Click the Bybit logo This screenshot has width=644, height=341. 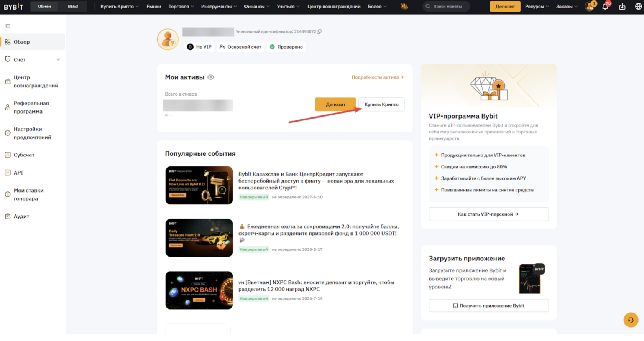click(13, 7)
